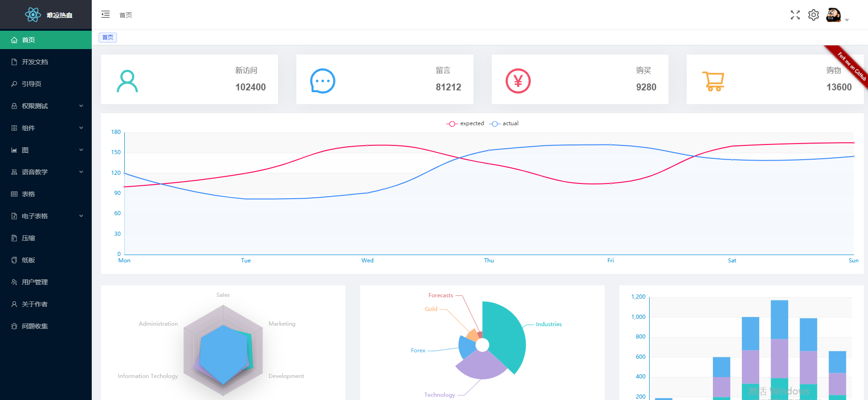Viewport: 868px width, 400px height.
Task: Expand the 组件 submenu
Action: 46,128
